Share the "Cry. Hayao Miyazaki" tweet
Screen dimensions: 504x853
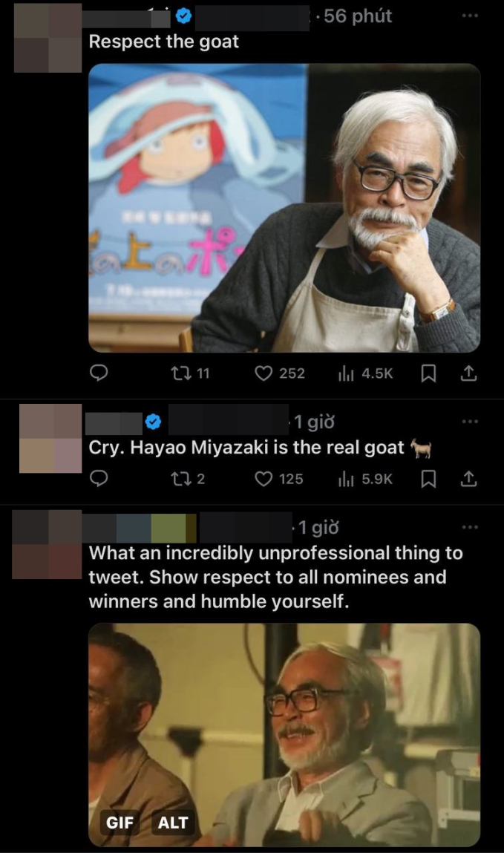[x=468, y=480]
